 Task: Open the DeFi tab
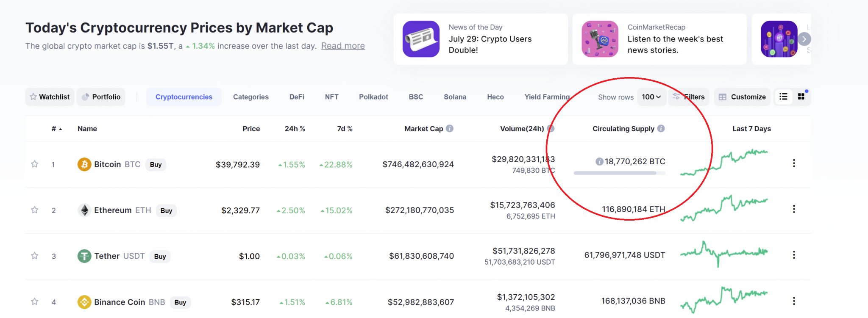tap(297, 97)
